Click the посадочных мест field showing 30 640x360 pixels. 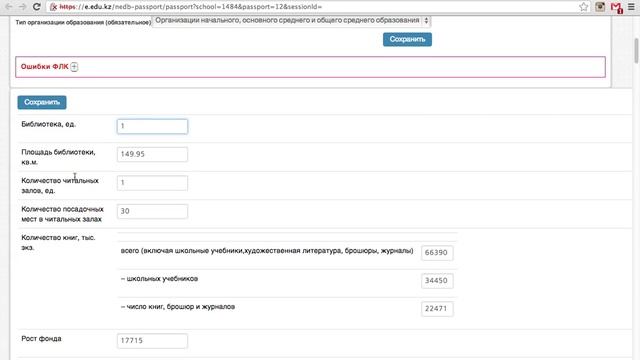pos(152,211)
